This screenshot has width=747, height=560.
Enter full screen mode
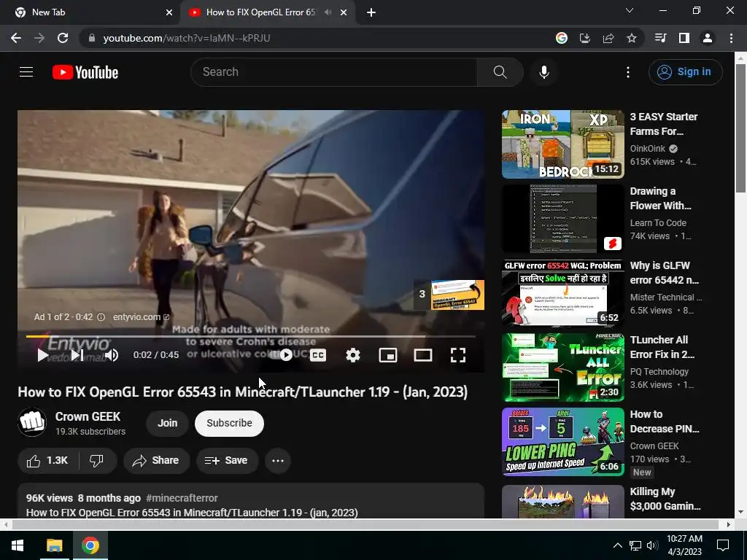click(x=458, y=355)
